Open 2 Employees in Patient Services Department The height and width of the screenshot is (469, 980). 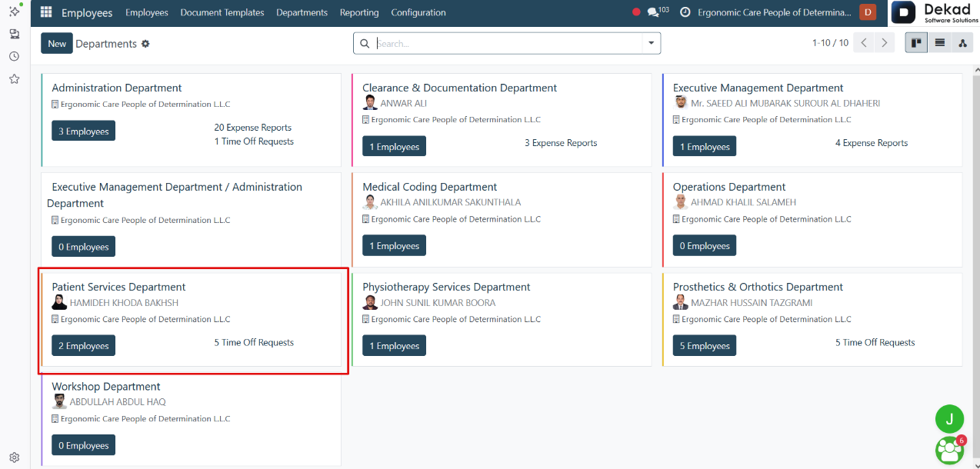tap(84, 346)
